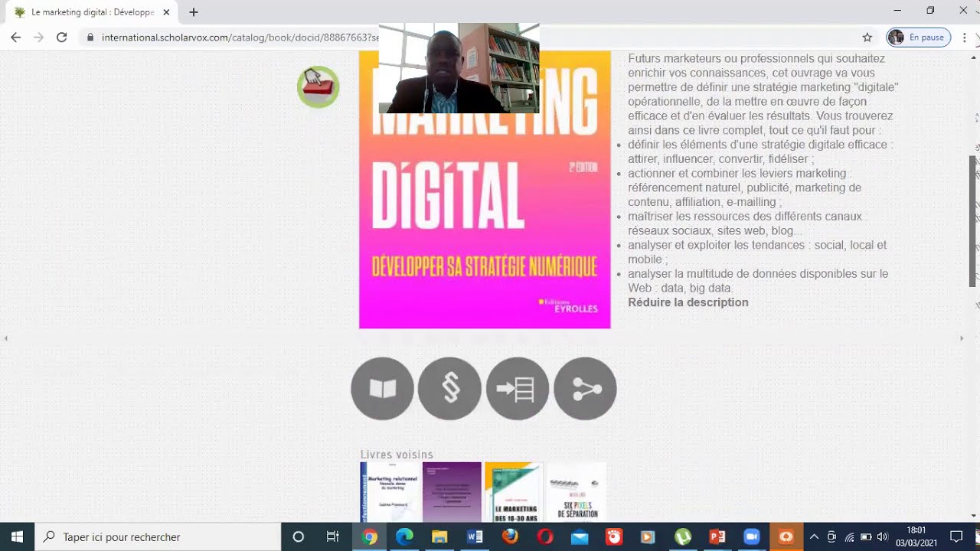
Task: Open the book reader icon
Action: [382, 389]
